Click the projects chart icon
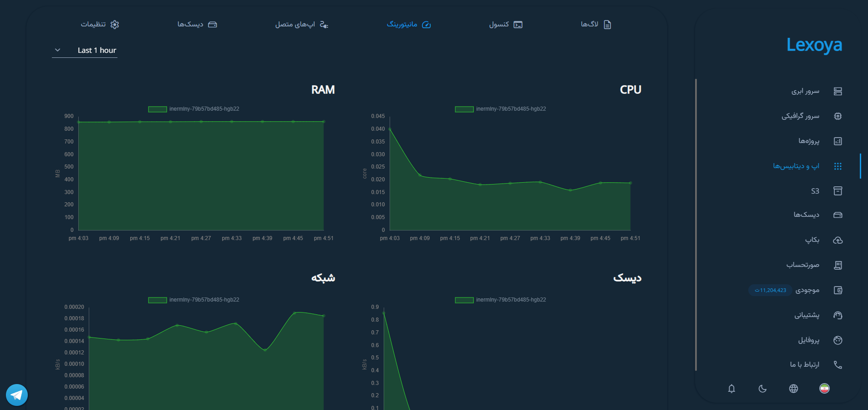The width and height of the screenshot is (868, 410). [x=838, y=141]
